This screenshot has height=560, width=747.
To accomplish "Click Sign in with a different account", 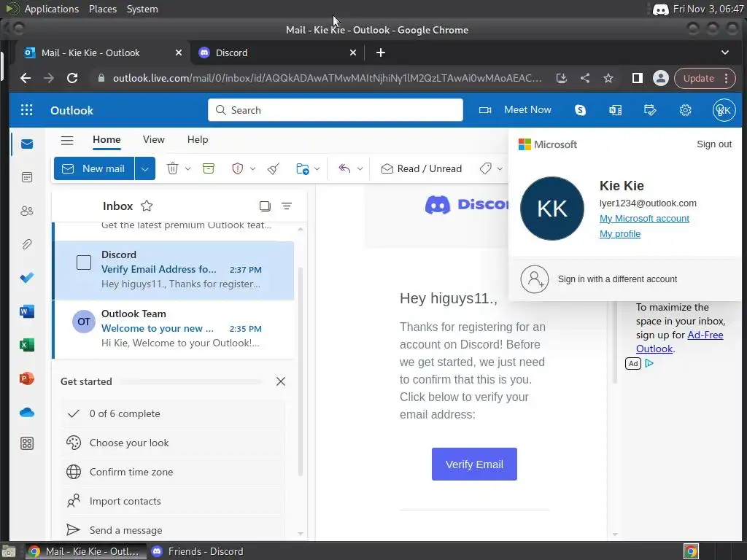I will pyautogui.click(x=617, y=279).
